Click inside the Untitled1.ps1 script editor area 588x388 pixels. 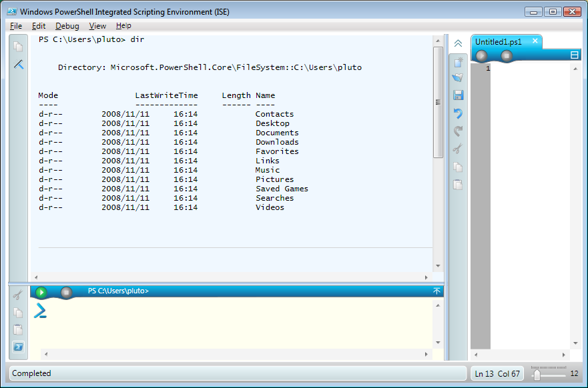pyautogui.click(x=530, y=206)
